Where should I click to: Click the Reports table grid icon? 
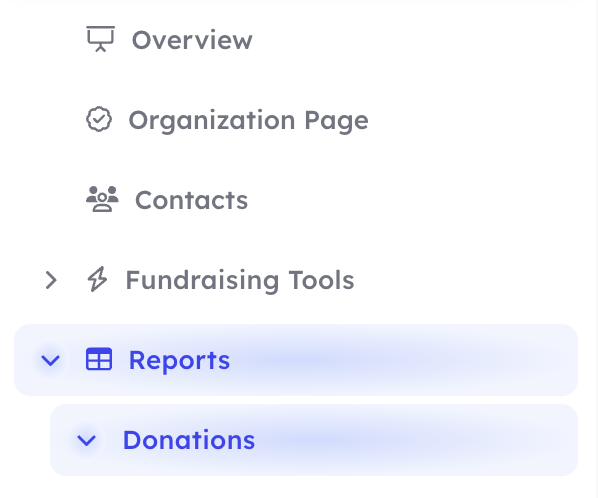(x=99, y=359)
